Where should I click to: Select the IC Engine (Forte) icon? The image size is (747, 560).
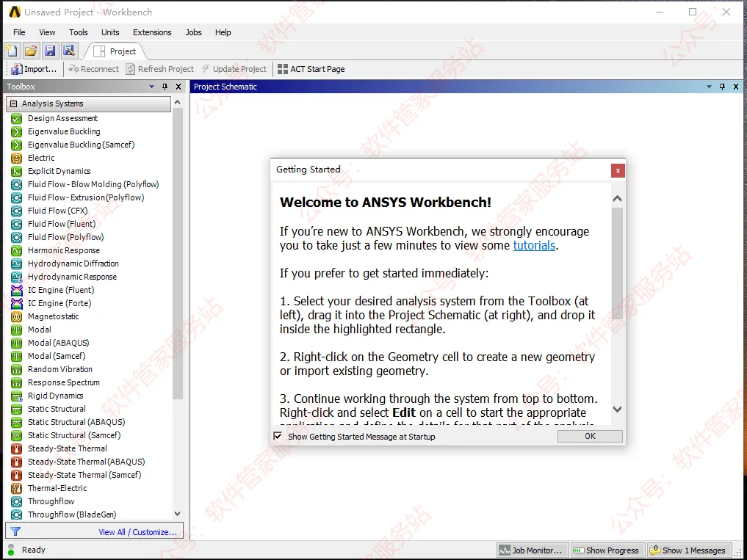pyautogui.click(x=17, y=303)
